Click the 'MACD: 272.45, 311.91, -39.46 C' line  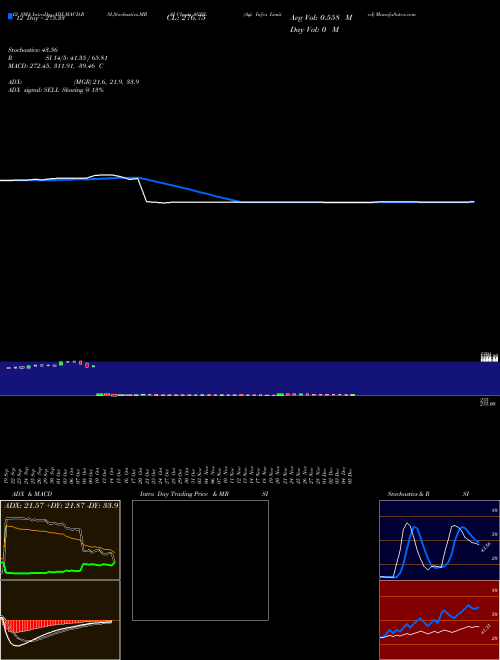pyautogui.click(x=56, y=66)
